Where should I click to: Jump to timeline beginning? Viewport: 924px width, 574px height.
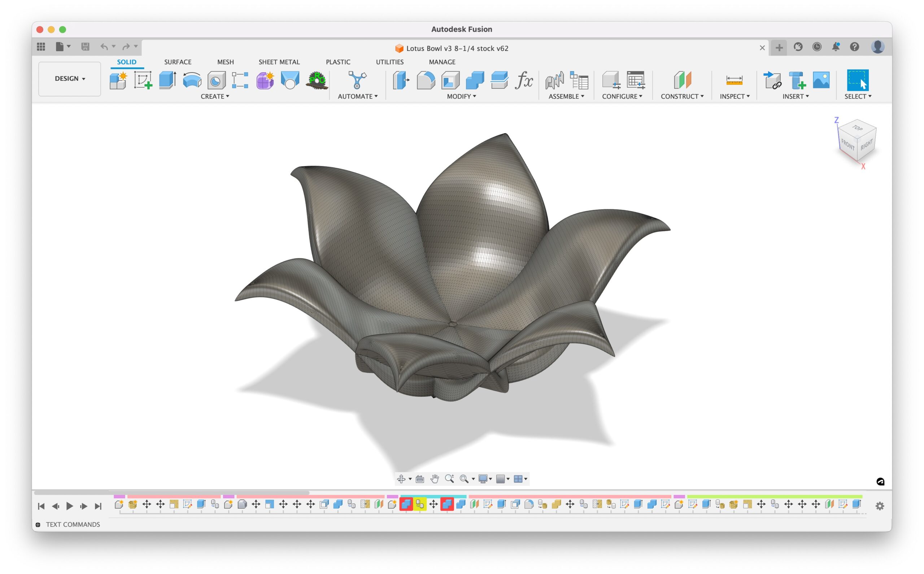click(x=42, y=506)
